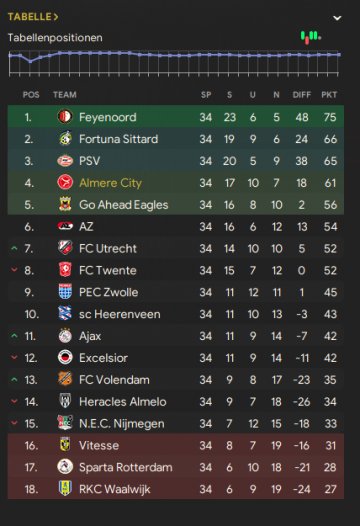The image size is (360, 526).
Task: Open the Sparta Rotterdam team link
Action: [x=126, y=467]
